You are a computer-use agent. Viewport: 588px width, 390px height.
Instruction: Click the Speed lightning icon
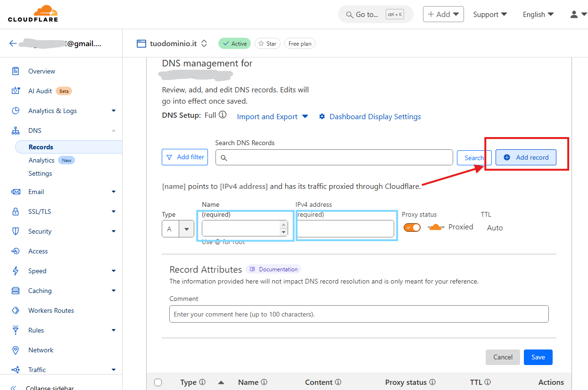point(16,271)
